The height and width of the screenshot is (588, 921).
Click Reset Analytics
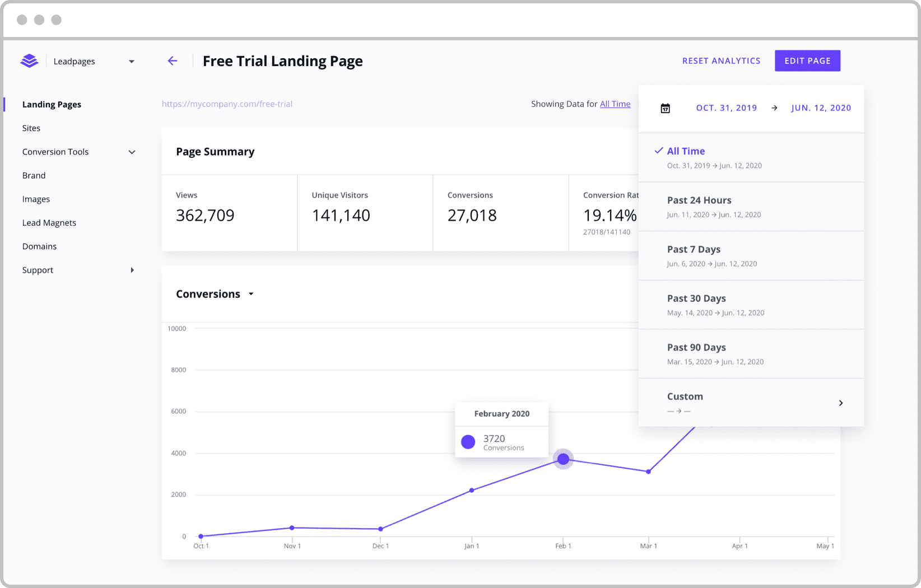[721, 61]
